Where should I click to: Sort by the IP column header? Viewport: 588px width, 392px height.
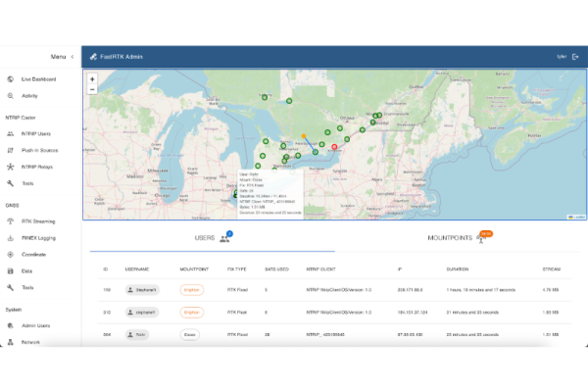point(400,269)
